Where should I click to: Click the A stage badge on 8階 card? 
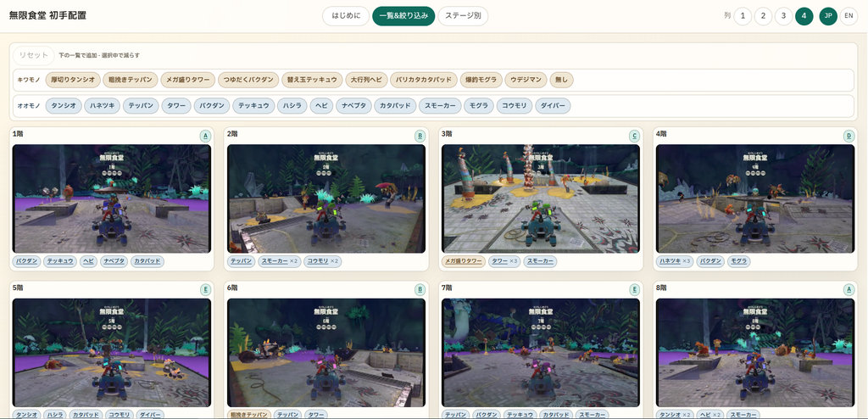tap(849, 289)
